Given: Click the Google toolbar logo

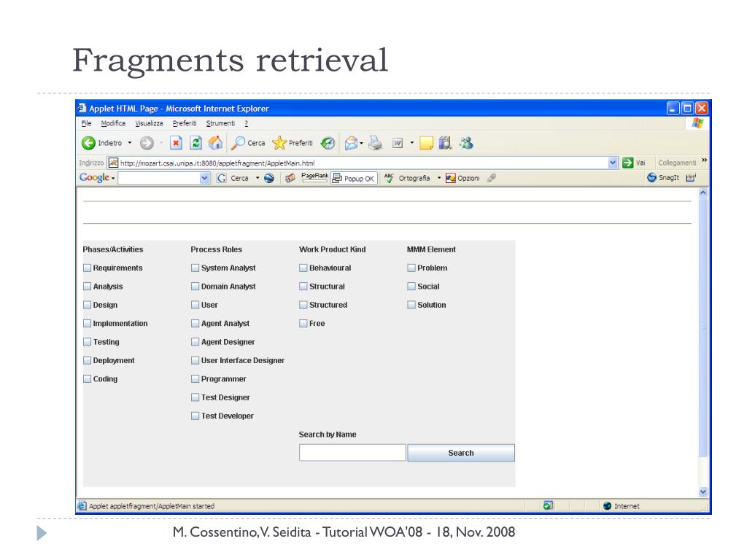Looking at the screenshot, I should tap(94, 178).
